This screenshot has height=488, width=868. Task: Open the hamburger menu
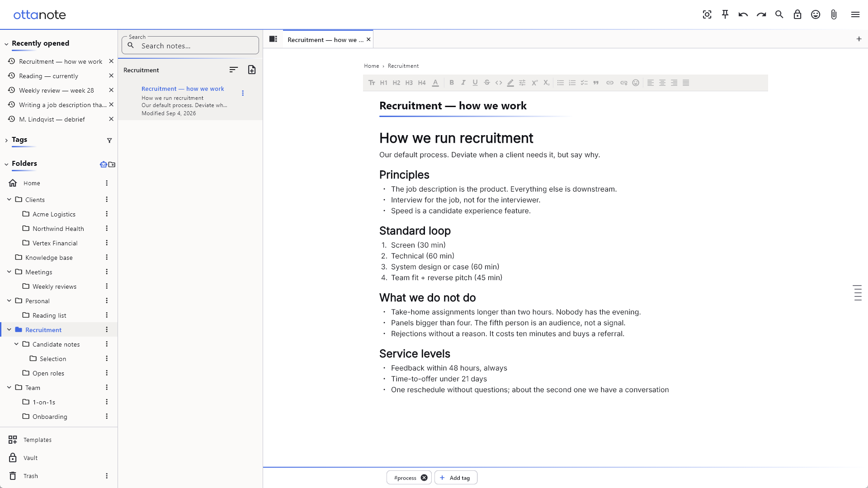coord(855,14)
